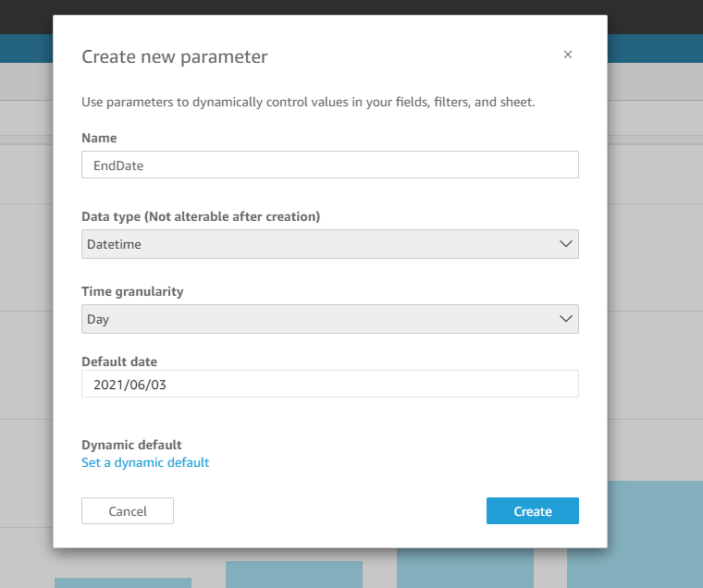Click Create to save the parameter
This screenshot has width=703, height=588.
(x=533, y=511)
